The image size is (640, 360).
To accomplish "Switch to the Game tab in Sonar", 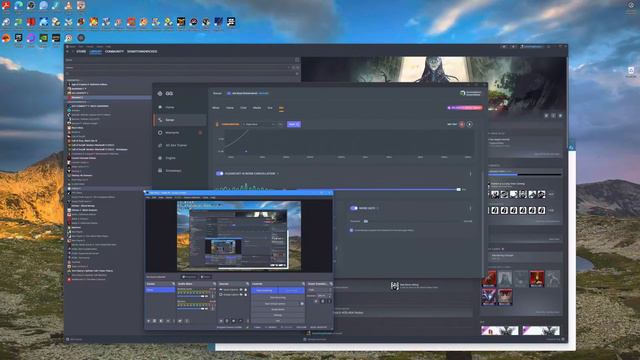I will [230, 108].
